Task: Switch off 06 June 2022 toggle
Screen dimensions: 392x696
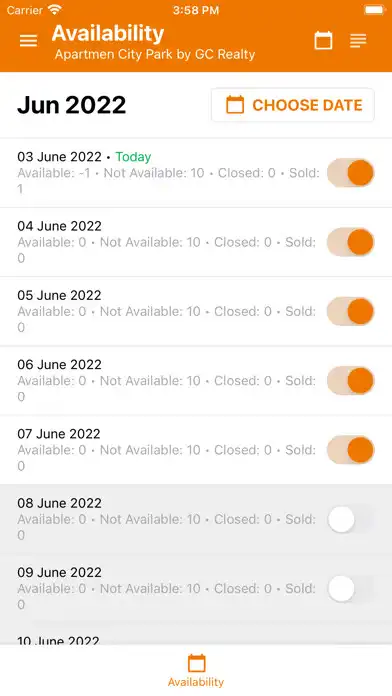Action: [x=351, y=380]
